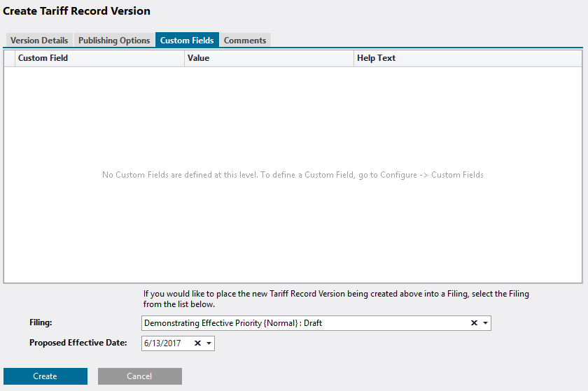Click the blank row-selector header cell in the grid
The height and width of the screenshot is (391, 588).
click(9, 58)
